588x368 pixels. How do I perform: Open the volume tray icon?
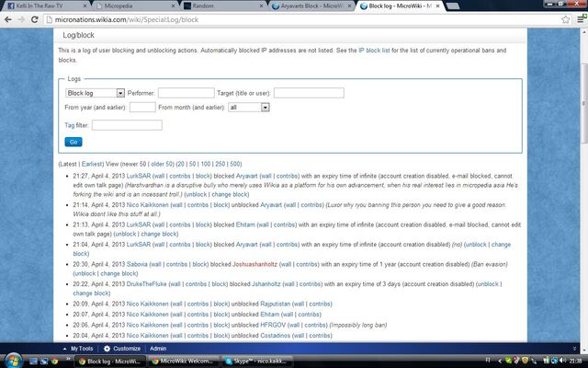[562, 361]
